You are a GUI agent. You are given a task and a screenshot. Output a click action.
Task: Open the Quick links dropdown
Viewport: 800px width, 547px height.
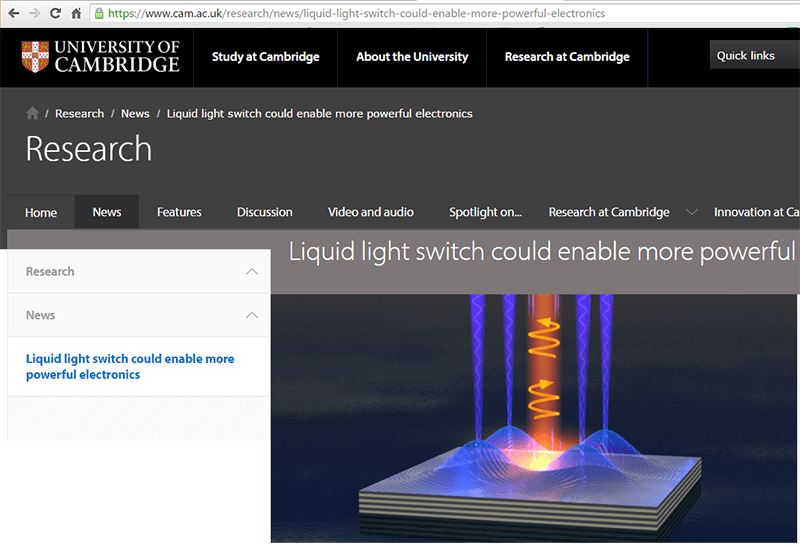[x=755, y=55]
